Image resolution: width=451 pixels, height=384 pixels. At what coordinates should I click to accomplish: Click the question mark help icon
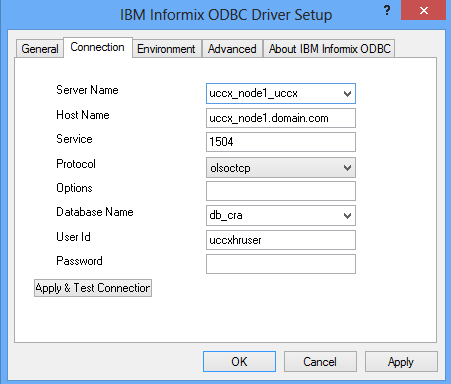click(387, 11)
